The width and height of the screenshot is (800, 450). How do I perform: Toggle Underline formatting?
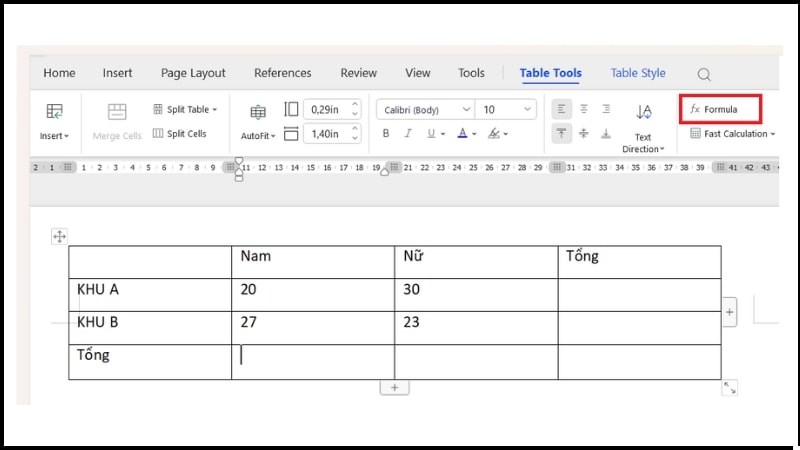432,133
